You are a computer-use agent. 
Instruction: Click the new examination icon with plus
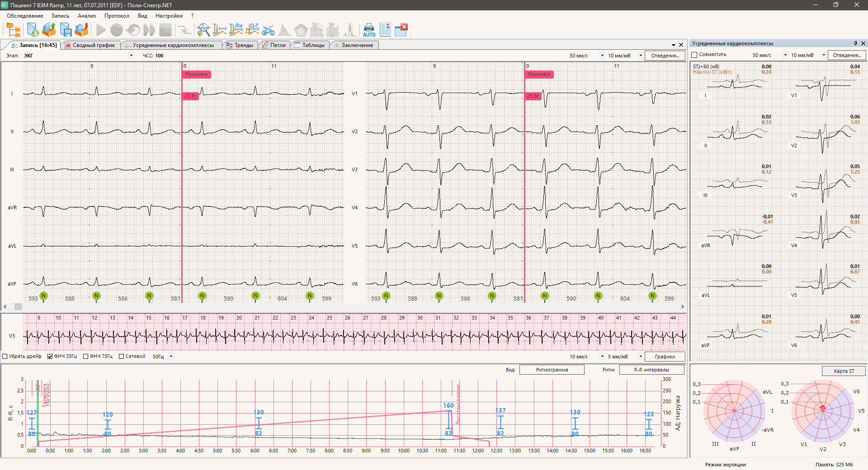click(33, 30)
